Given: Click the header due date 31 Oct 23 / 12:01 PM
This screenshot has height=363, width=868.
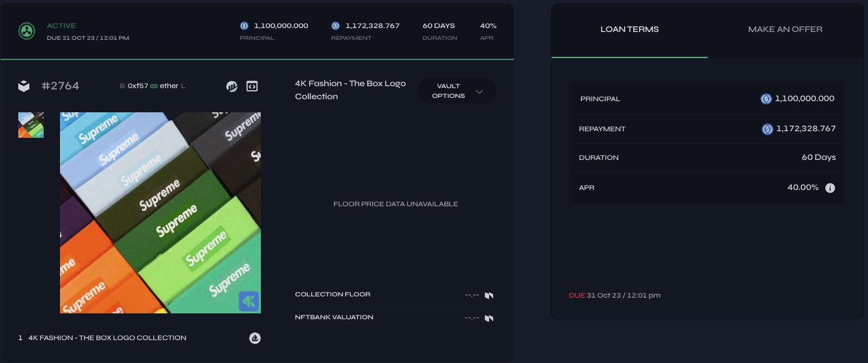Looking at the screenshot, I should pyautogui.click(x=88, y=38).
